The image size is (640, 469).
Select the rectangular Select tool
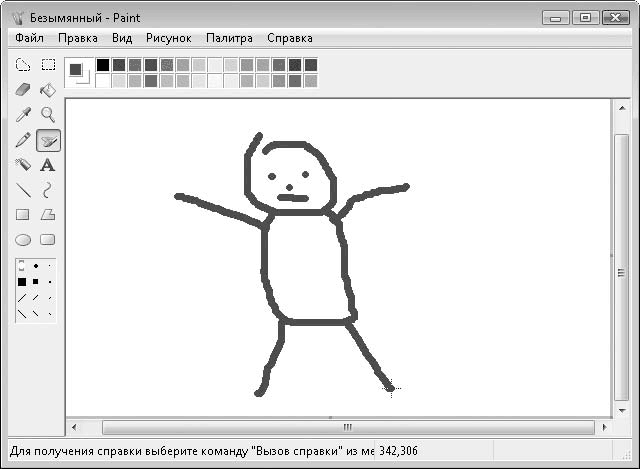(x=47, y=66)
